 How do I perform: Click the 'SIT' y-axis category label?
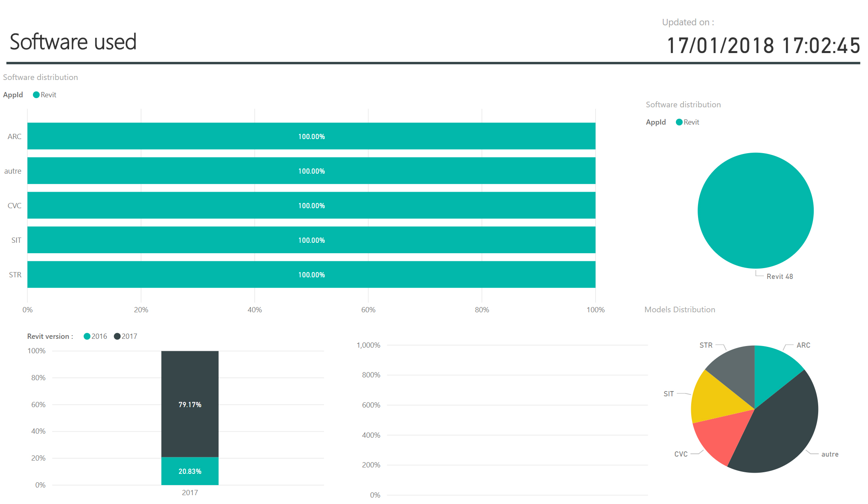16,240
